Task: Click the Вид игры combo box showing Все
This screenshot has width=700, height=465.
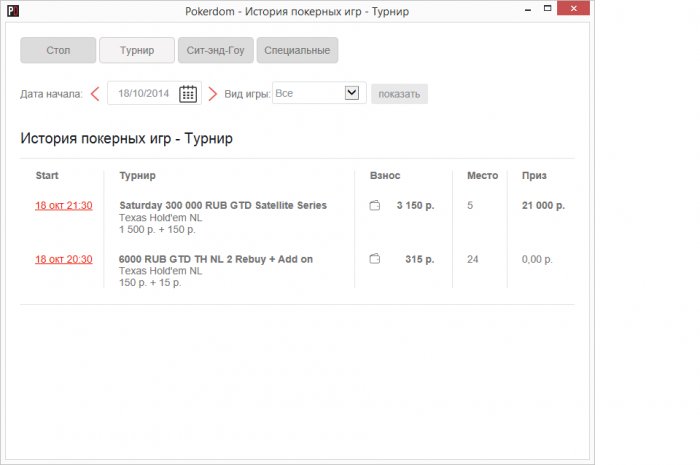Action: click(x=319, y=93)
